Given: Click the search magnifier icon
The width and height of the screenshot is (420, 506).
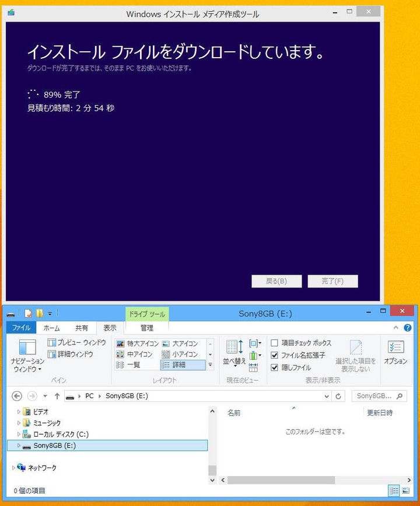Looking at the screenshot, I should [400, 396].
